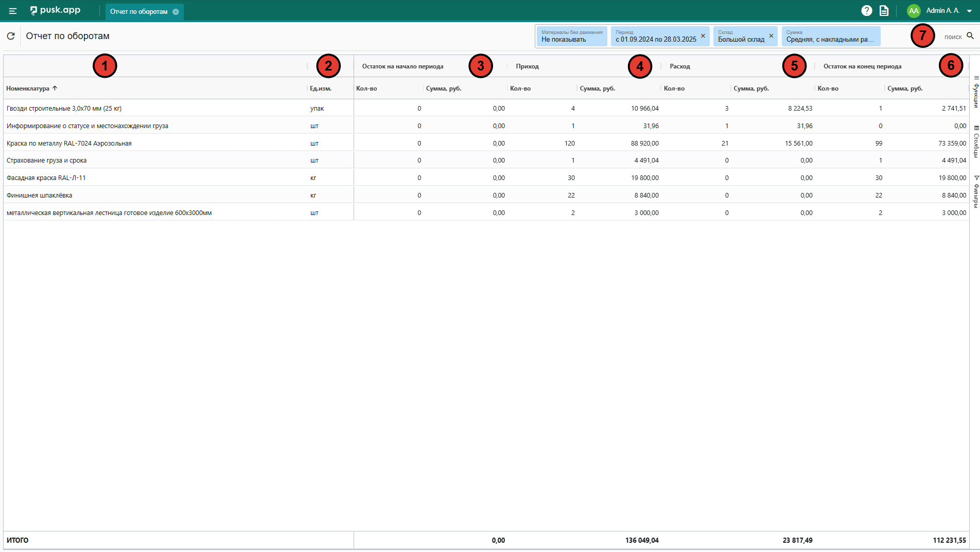980x552 pixels.
Task: Close the Отчет по оборотам tab
Action: (176, 12)
